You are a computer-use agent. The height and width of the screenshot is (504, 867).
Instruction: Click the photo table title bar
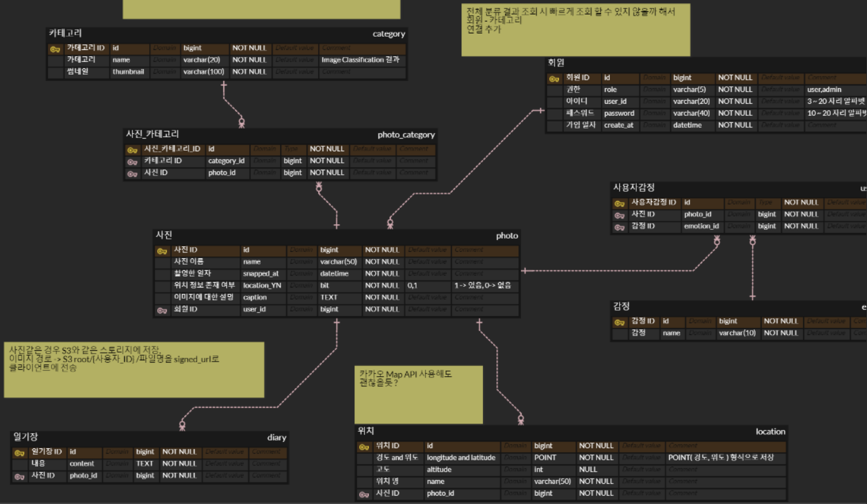coord(336,236)
